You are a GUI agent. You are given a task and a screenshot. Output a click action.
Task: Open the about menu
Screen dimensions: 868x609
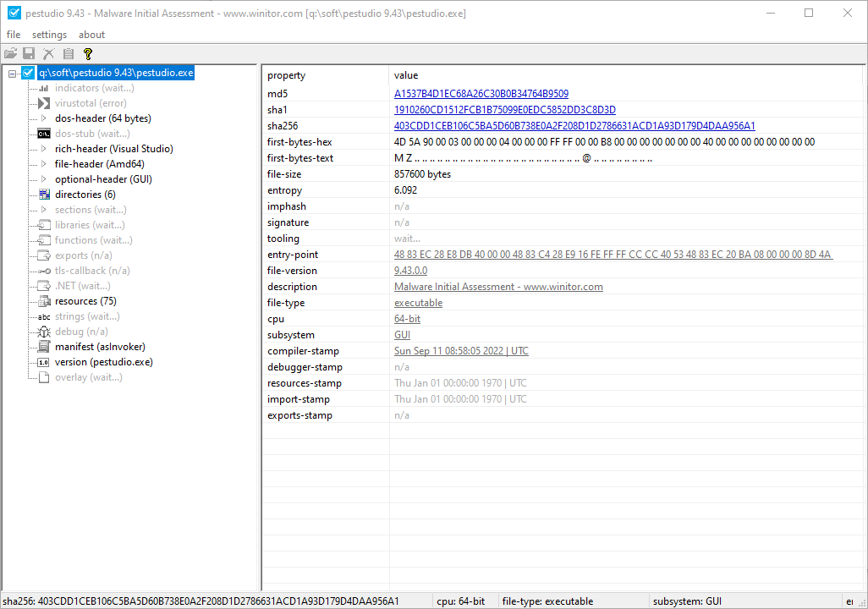tap(91, 35)
